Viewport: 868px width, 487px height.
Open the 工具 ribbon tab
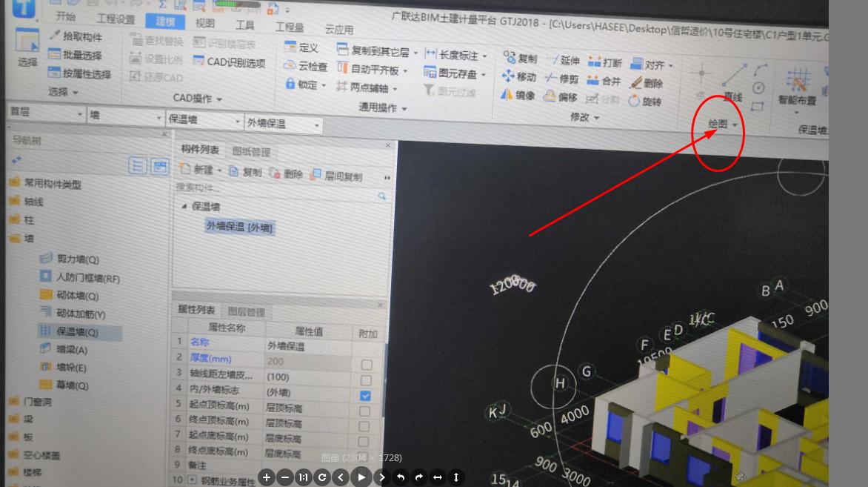pos(244,25)
